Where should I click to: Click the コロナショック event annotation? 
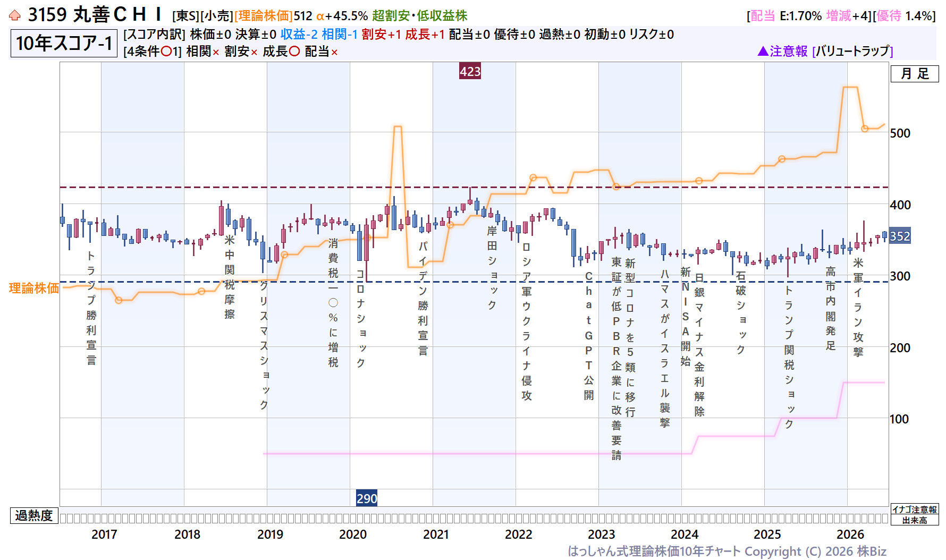pos(360,318)
